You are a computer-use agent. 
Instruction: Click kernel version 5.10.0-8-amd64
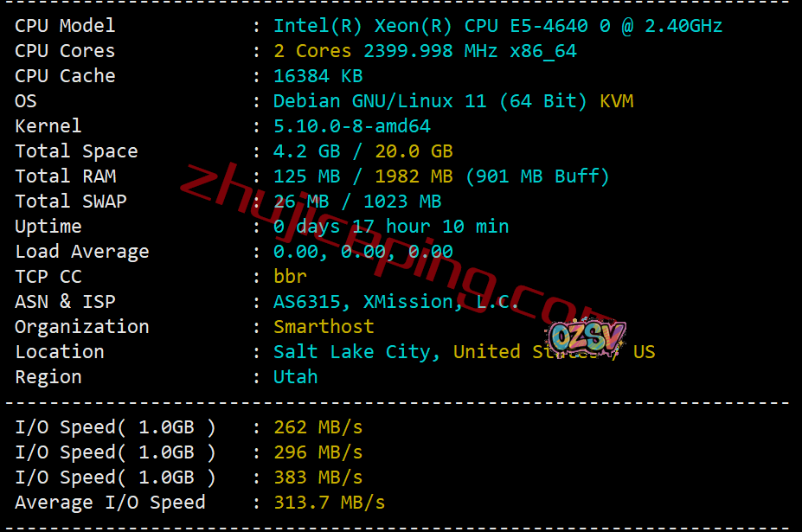point(352,126)
